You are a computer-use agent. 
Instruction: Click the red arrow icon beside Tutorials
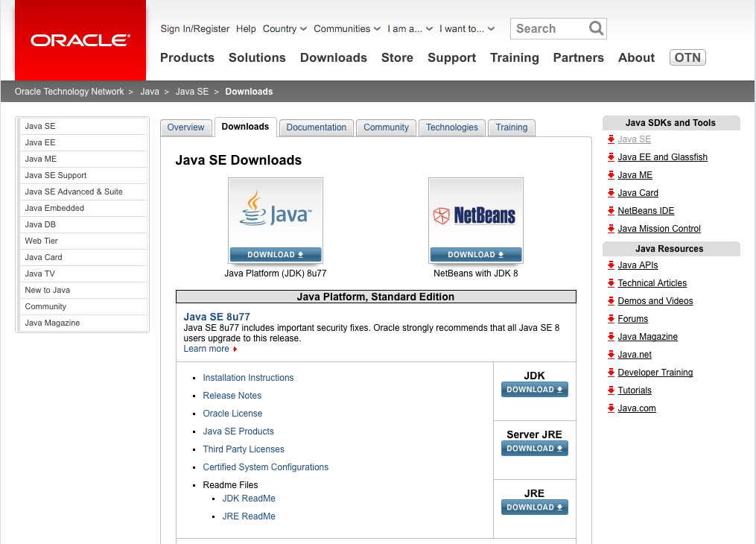pos(611,390)
